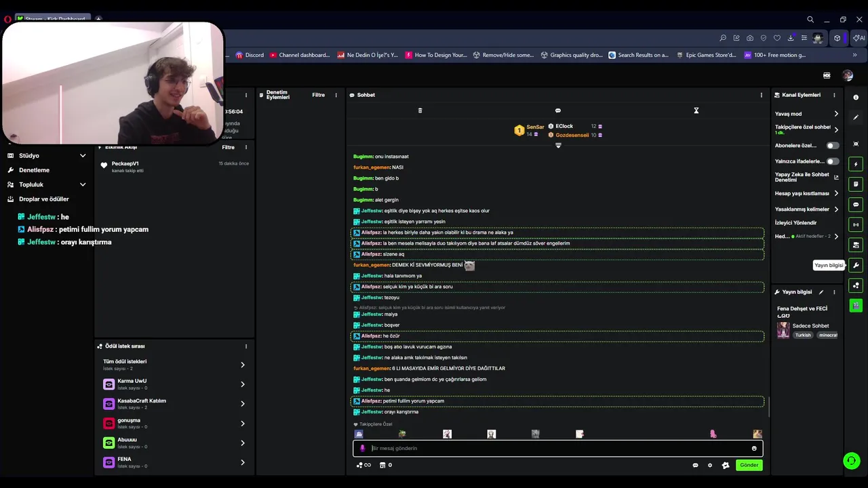868x488 pixels.
Task: Click Filtre in Denetim Eylemleri panel
Action: [x=318, y=95]
